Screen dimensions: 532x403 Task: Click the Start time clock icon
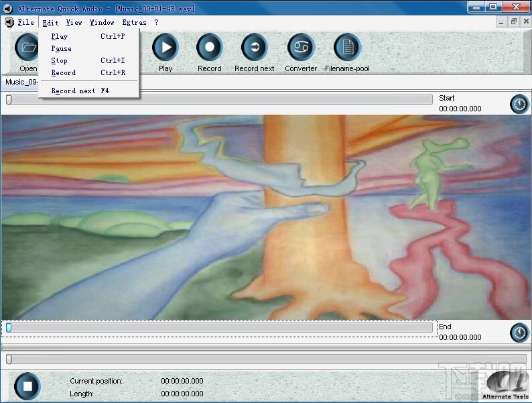(x=519, y=104)
